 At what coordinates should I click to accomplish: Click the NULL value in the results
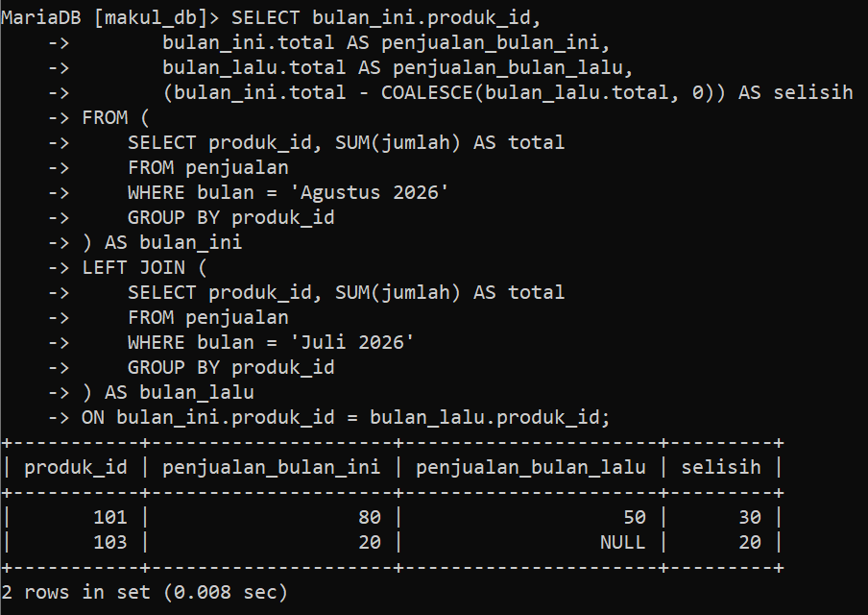[x=623, y=542]
